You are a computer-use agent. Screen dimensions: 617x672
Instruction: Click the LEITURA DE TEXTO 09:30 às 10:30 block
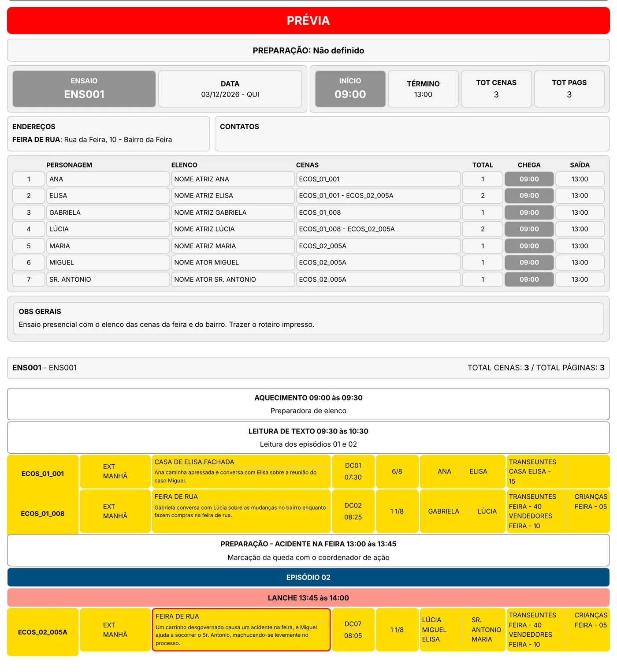[x=308, y=437]
